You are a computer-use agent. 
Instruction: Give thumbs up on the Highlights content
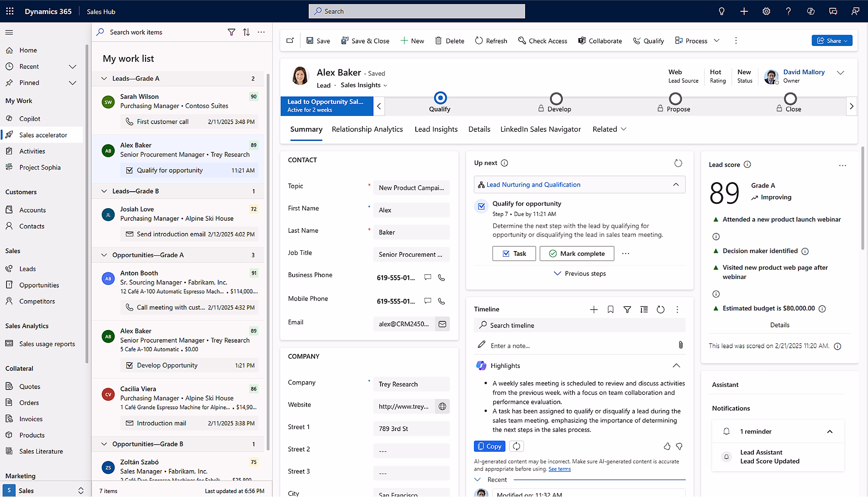667,446
